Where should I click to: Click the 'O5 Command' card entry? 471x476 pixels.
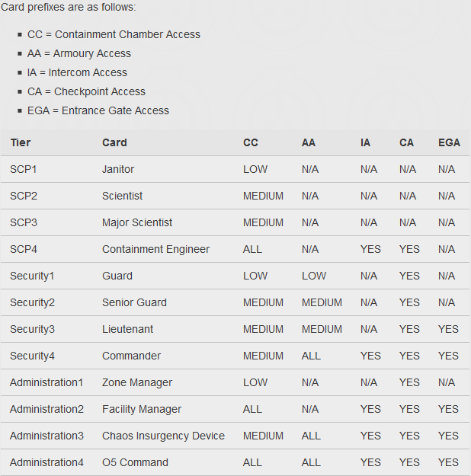click(x=135, y=462)
